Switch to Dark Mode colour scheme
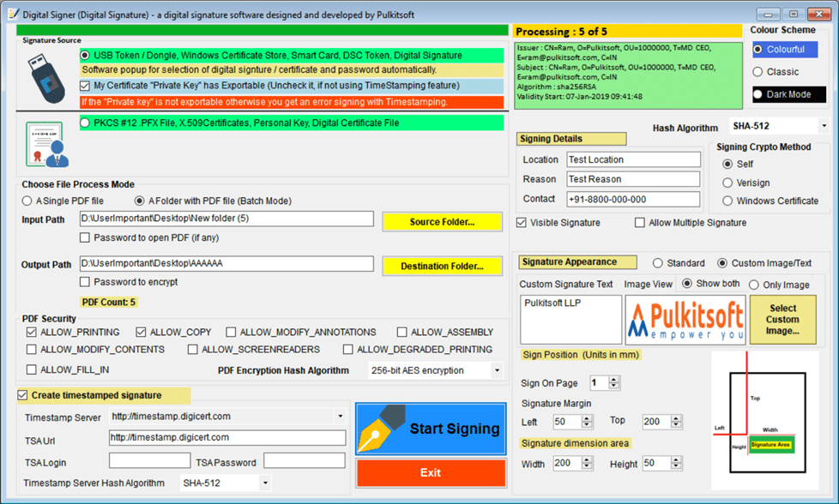This screenshot has width=839, height=504. 788,94
